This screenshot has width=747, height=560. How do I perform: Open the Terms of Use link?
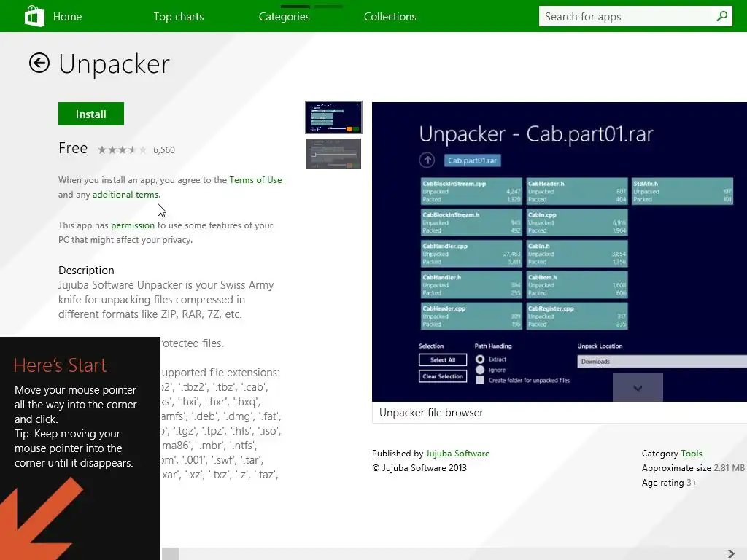255,180
